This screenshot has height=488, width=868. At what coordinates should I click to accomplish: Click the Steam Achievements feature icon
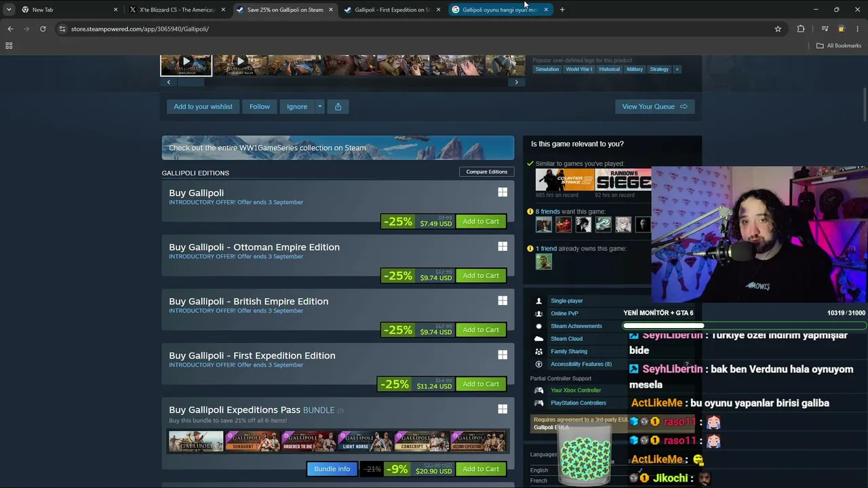click(538, 326)
